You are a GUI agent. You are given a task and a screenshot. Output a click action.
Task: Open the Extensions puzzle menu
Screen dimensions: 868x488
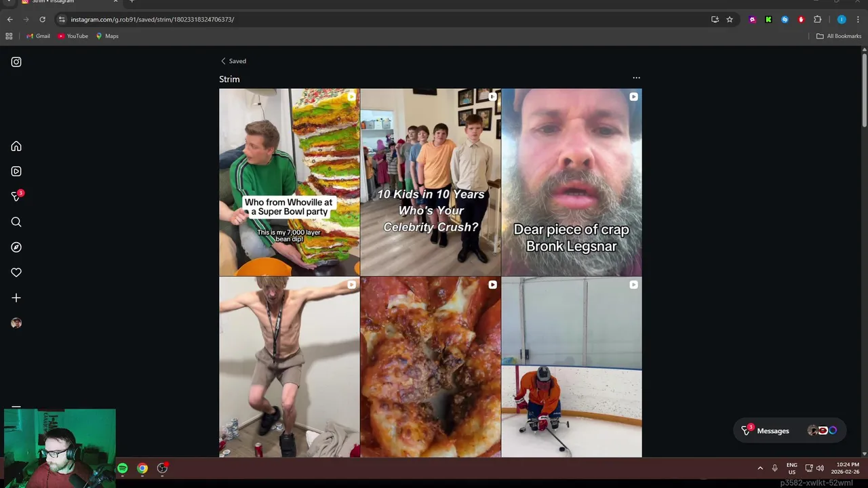pyautogui.click(x=817, y=20)
